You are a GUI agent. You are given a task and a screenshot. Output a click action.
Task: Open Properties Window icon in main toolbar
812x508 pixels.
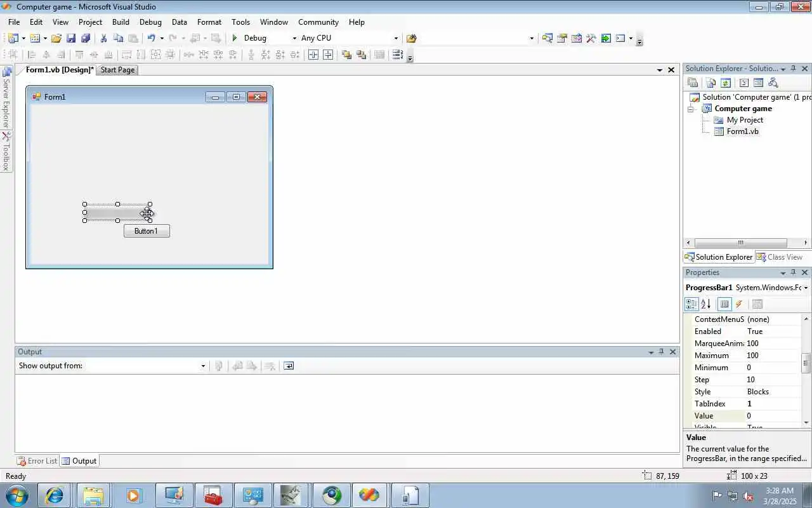[x=562, y=38]
